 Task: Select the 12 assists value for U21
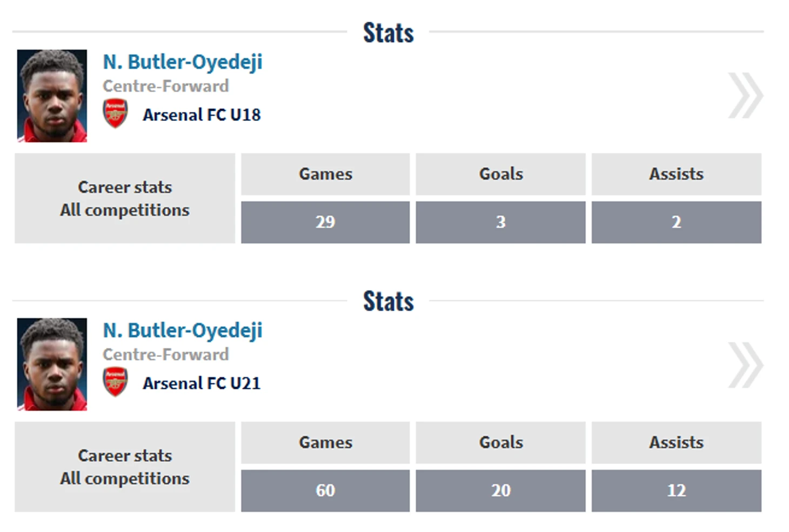[x=677, y=490]
